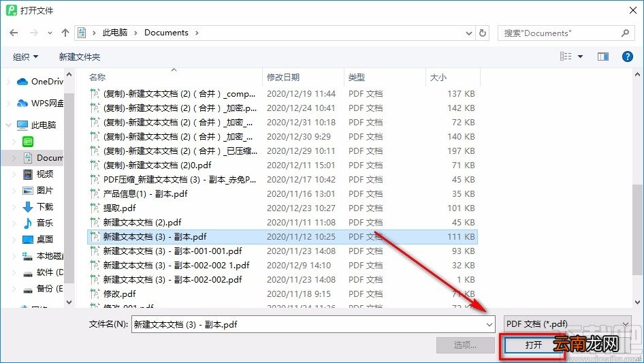Select 新建文本文档 (3) - 副本-002-002.pdf
The width and height of the screenshot is (644, 363).
pos(283,279)
